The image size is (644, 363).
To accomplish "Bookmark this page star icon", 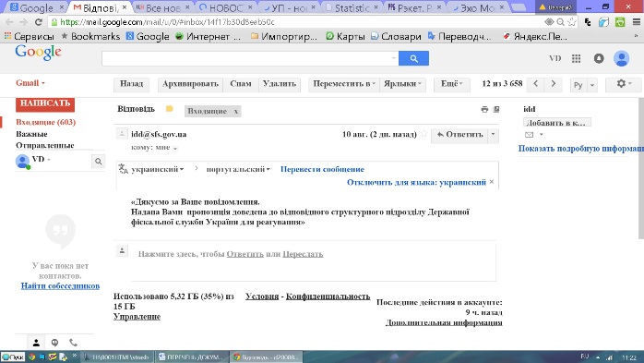I will coord(572,22).
